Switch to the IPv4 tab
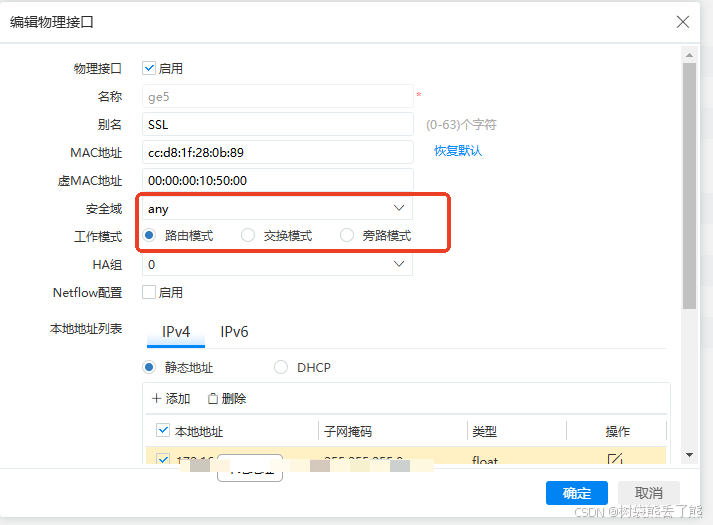The image size is (713, 525). pyautogui.click(x=176, y=332)
